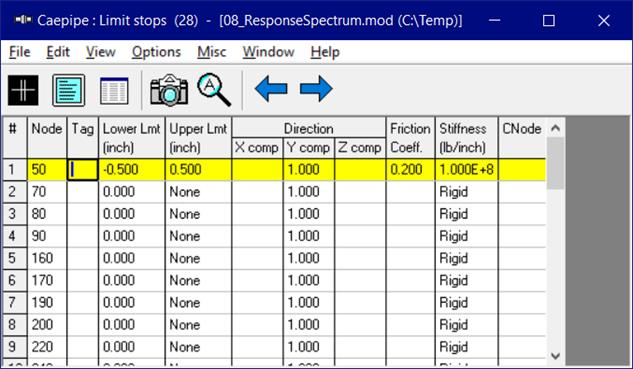The width and height of the screenshot is (633, 369).
Task: Open the Edit menu
Action: pos(58,52)
